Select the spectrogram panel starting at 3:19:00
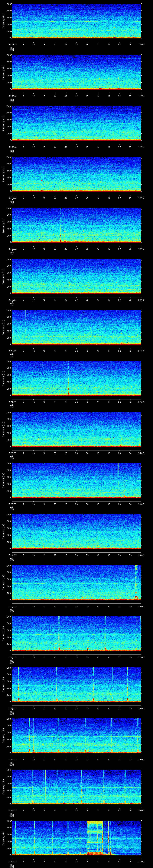 click(x=76, y=276)
